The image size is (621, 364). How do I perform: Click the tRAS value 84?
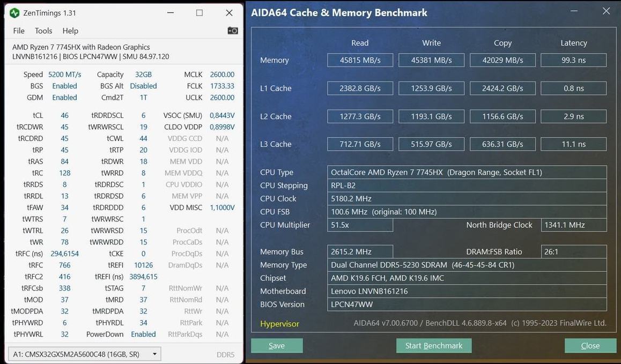tap(64, 161)
